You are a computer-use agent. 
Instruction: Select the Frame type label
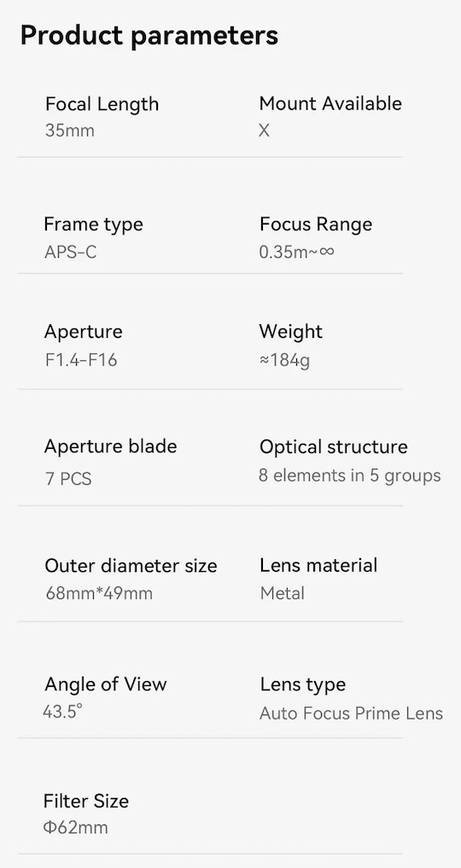coord(94,224)
